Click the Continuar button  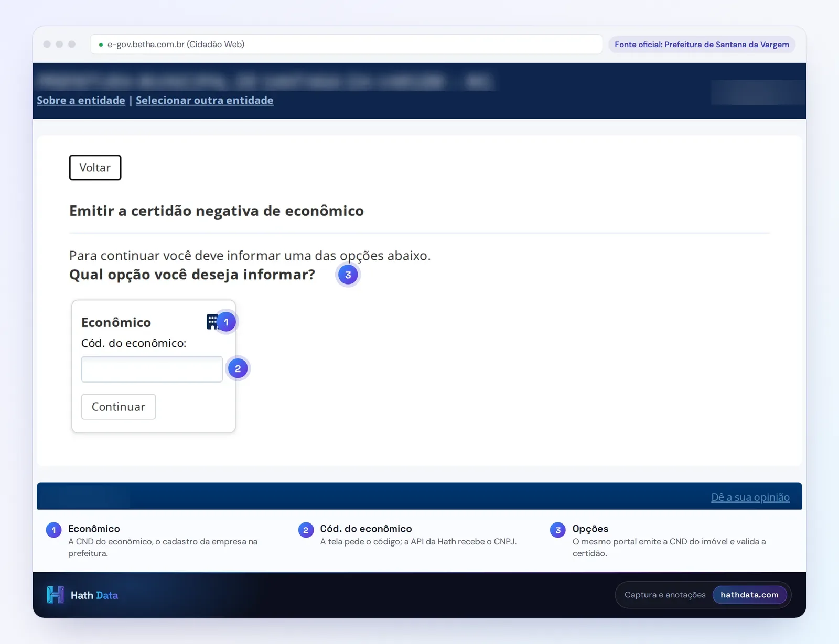point(119,407)
